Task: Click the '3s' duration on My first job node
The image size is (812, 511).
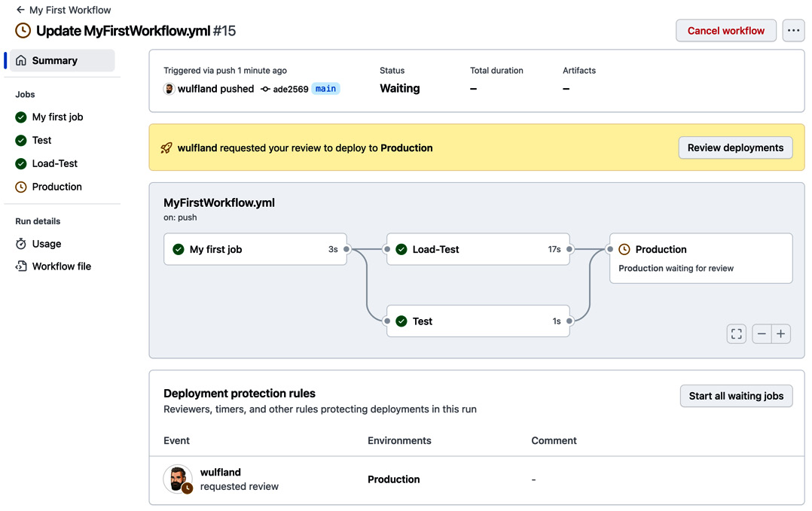Action: (333, 249)
